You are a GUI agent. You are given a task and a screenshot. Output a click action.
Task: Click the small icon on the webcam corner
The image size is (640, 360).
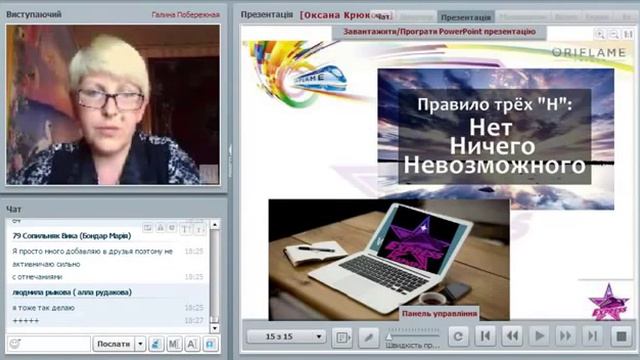pyautogui.click(x=208, y=173)
